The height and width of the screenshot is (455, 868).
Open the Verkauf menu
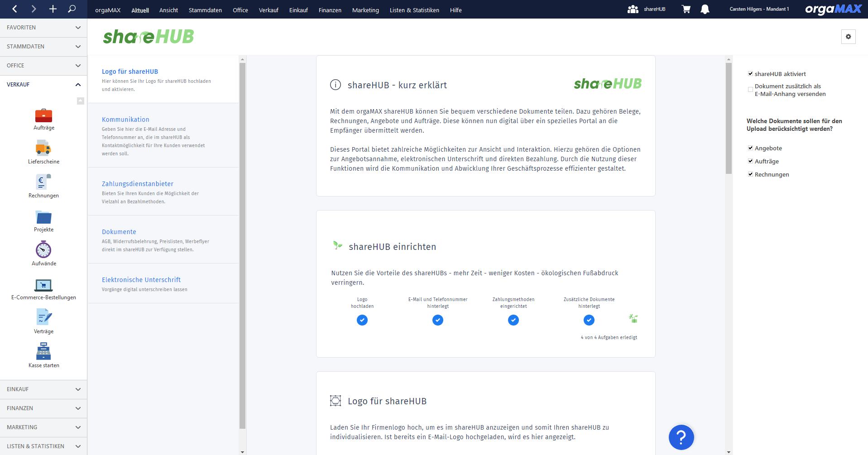[x=269, y=10]
